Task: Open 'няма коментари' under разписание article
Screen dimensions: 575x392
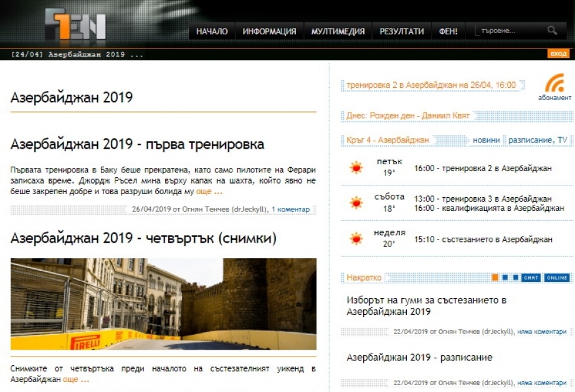Action: 541,383
